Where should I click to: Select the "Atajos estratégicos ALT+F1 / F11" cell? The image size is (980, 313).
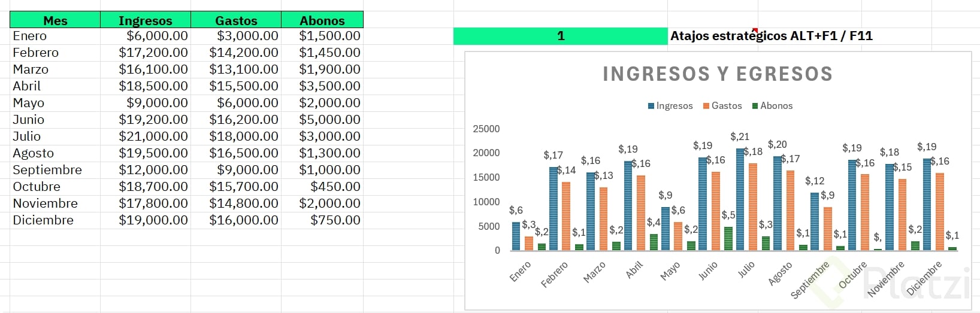(x=772, y=36)
